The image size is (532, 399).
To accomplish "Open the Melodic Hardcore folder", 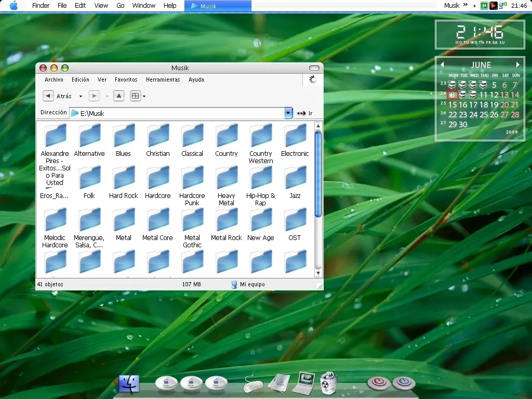I will 55,228.
